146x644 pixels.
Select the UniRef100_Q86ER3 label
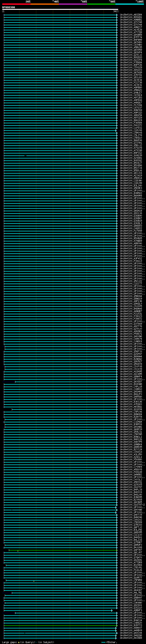click(x=131, y=226)
